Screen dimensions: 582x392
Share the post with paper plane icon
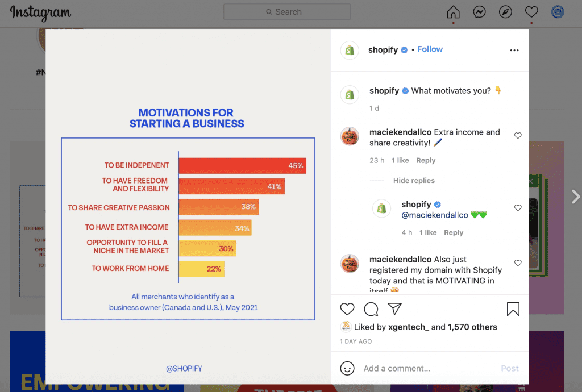coord(394,309)
